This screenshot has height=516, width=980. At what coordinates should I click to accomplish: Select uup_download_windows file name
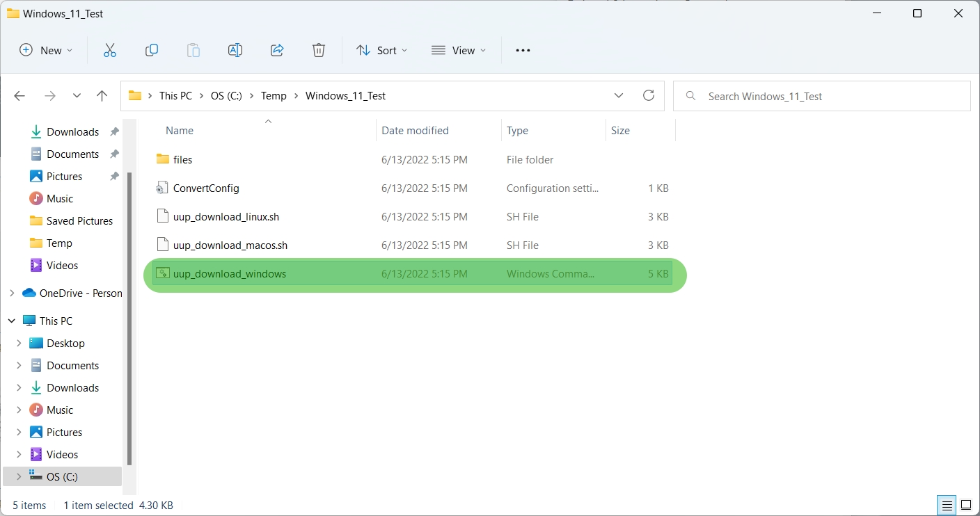point(230,273)
